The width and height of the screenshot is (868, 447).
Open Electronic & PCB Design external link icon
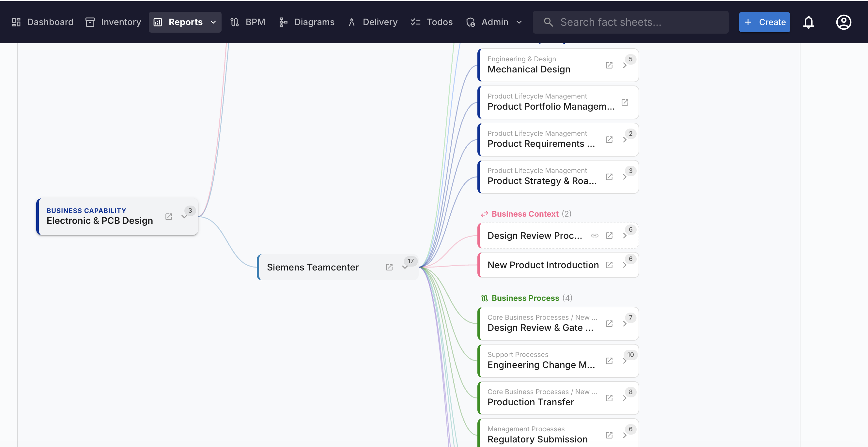168,217
